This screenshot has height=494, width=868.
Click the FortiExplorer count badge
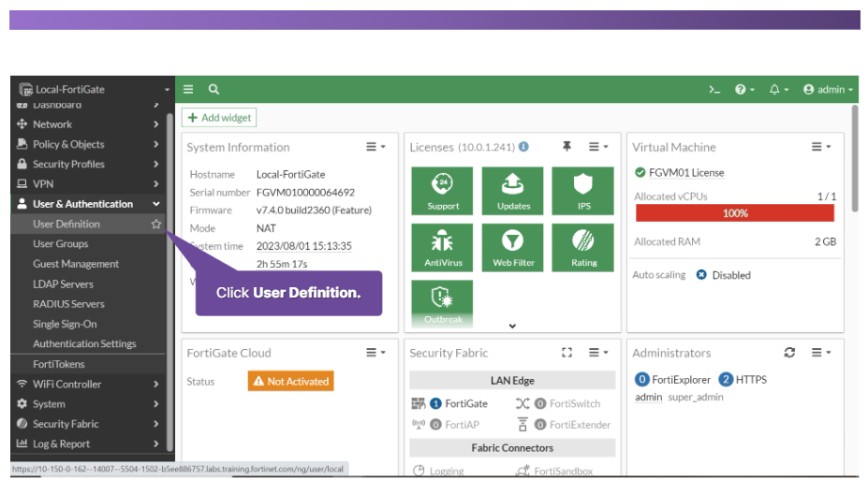coord(641,380)
